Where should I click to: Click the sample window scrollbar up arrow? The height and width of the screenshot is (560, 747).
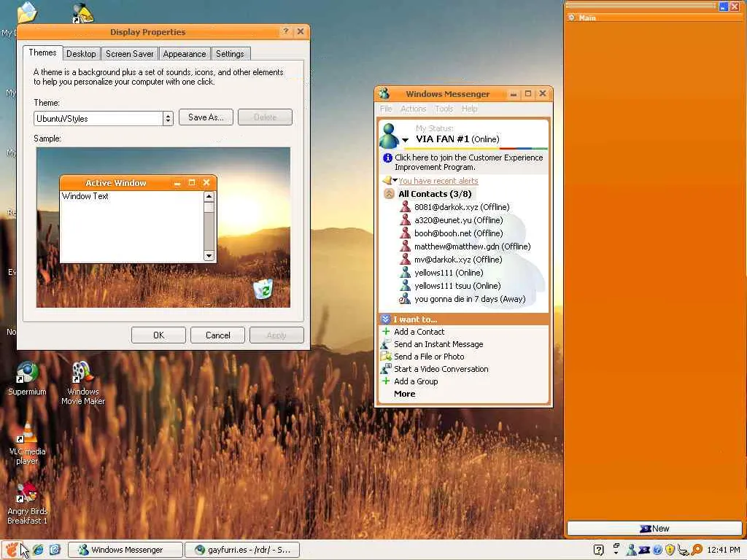pyautogui.click(x=209, y=196)
